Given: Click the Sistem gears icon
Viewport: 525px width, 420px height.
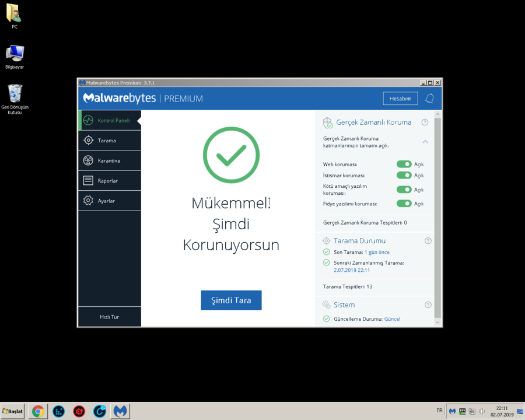Looking at the screenshot, I should tap(327, 304).
